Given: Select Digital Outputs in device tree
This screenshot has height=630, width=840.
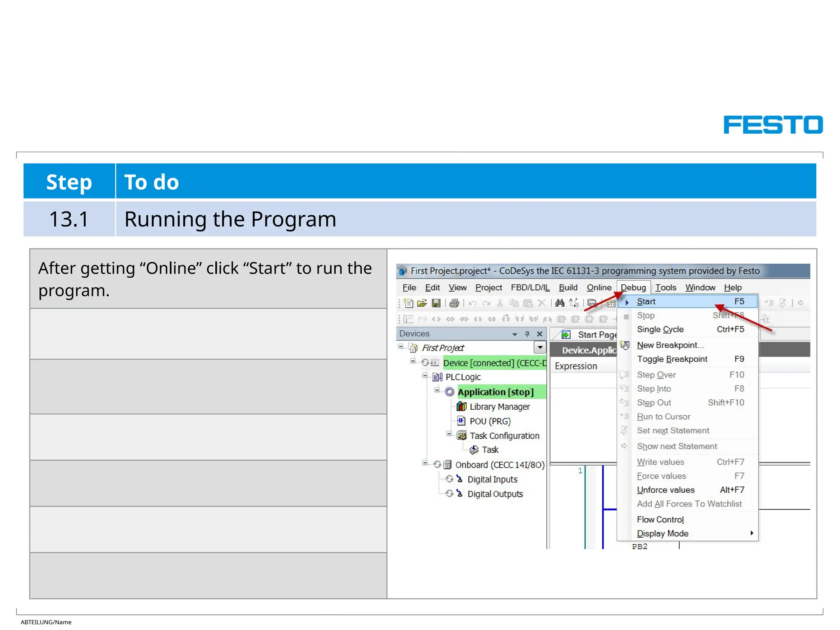Looking at the screenshot, I should 495,494.
